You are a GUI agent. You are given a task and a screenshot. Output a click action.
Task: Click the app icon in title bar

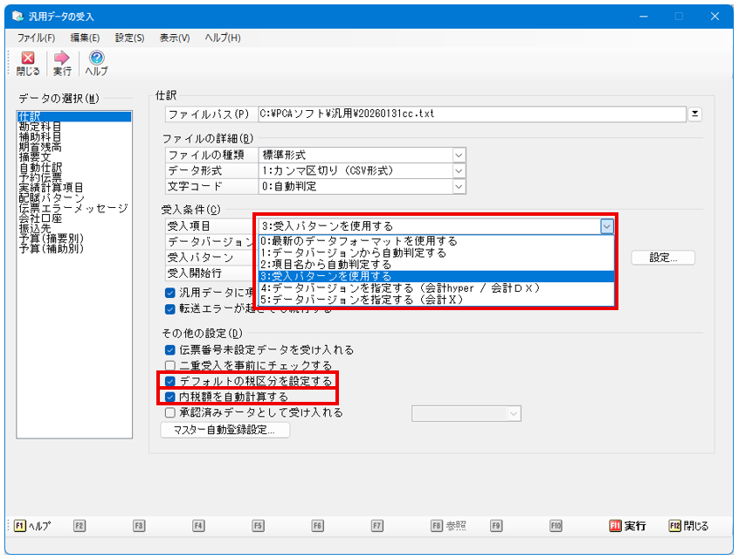pyautogui.click(x=17, y=16)
